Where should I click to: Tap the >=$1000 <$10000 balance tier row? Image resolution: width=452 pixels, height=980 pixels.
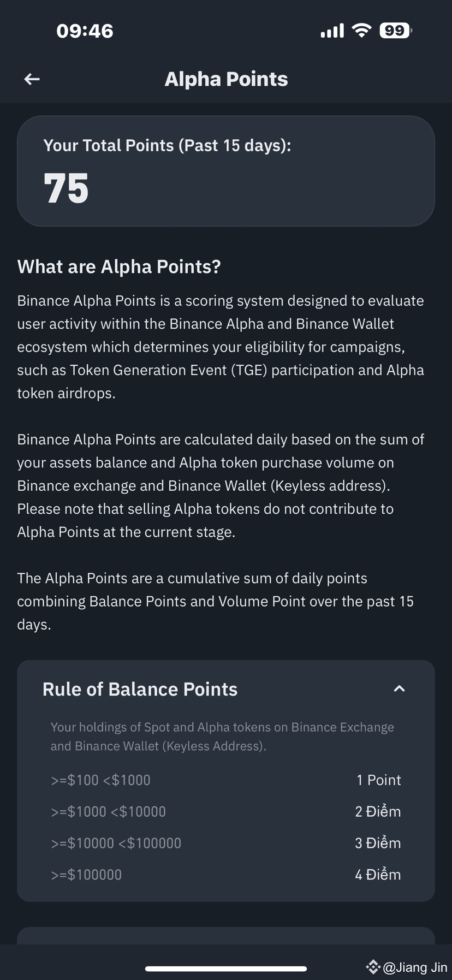[x=226, y=812]
